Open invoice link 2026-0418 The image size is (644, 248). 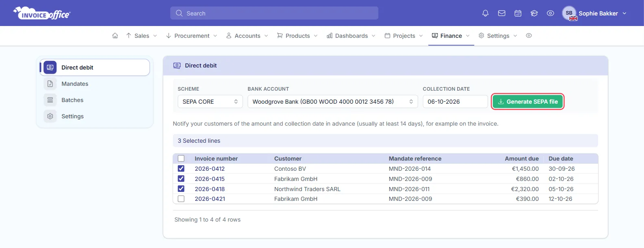point(210,189)
